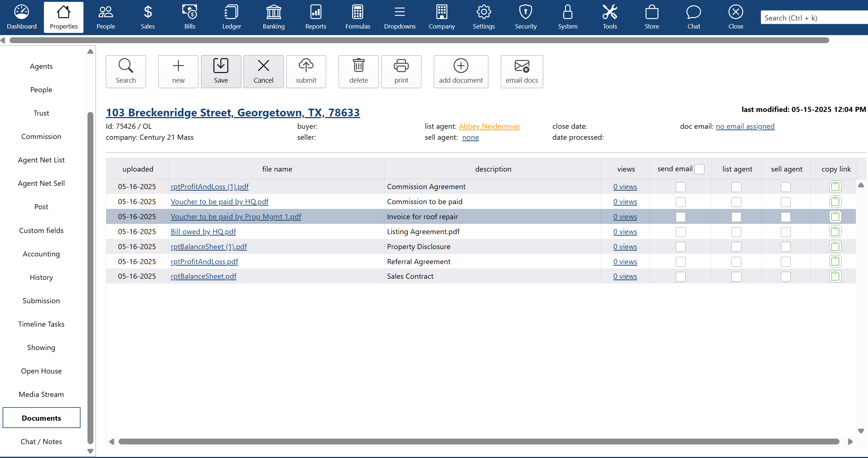Check list agent for Commission to be paid row

pos(736,202)
